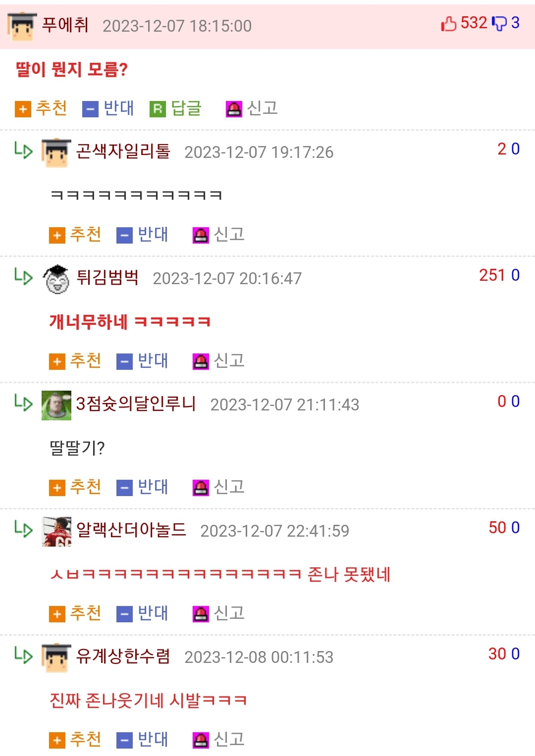Screen dimensions: 535x756
Task: Open 튀김범벅's username link
Action: [107, 277]
